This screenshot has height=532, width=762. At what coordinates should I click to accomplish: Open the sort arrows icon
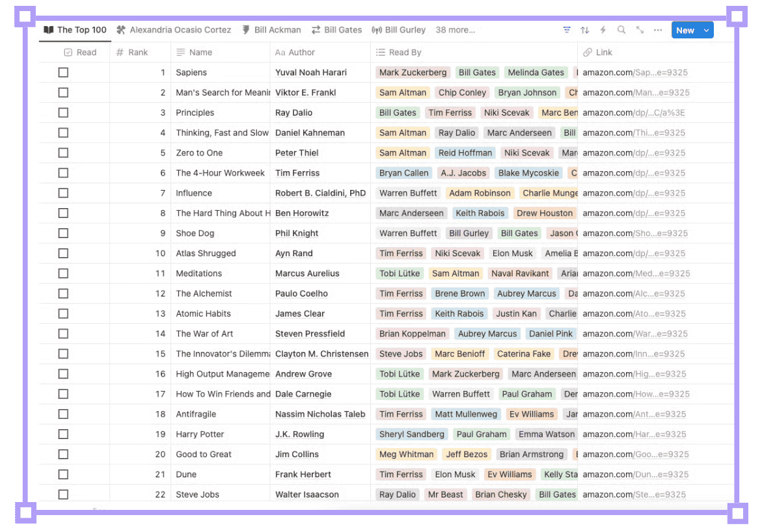(584, 30)
